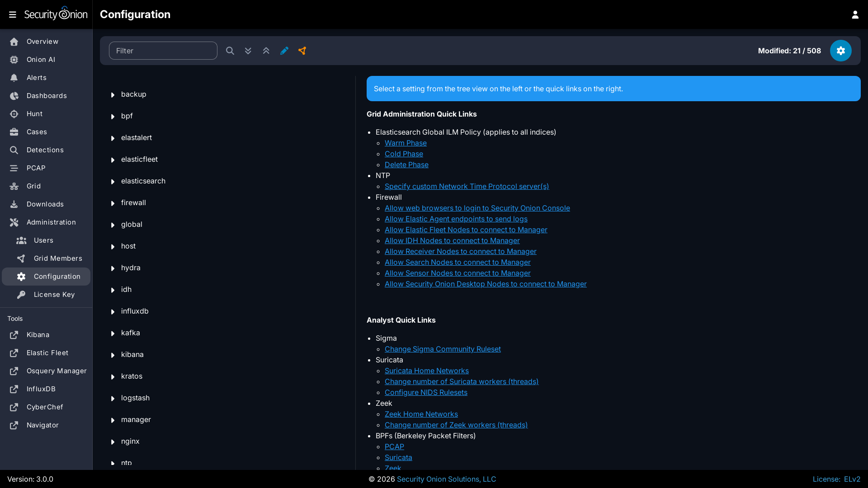Open Suricata Home Networks link
The height and width of the screenshot is (488, 868).
(x=426, y=371)
